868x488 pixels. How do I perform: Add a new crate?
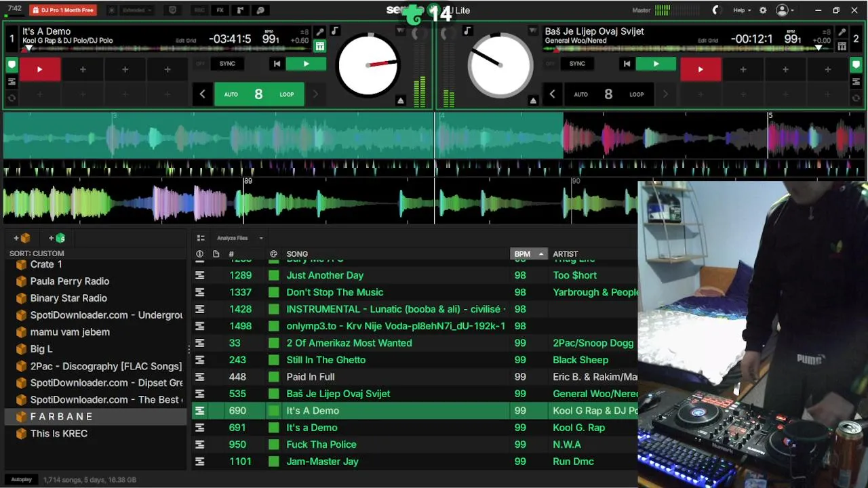(22, 238)
